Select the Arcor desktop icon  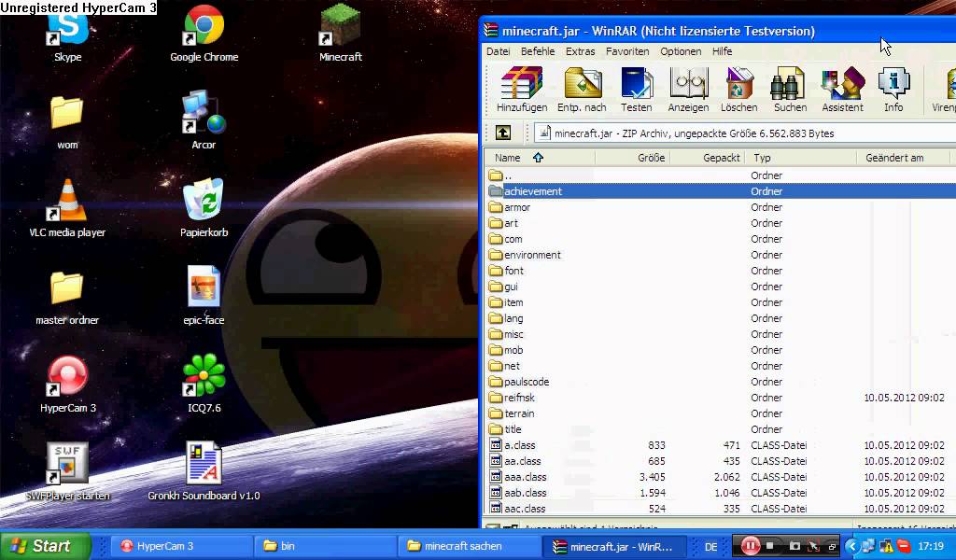click(x=204, y=120)
